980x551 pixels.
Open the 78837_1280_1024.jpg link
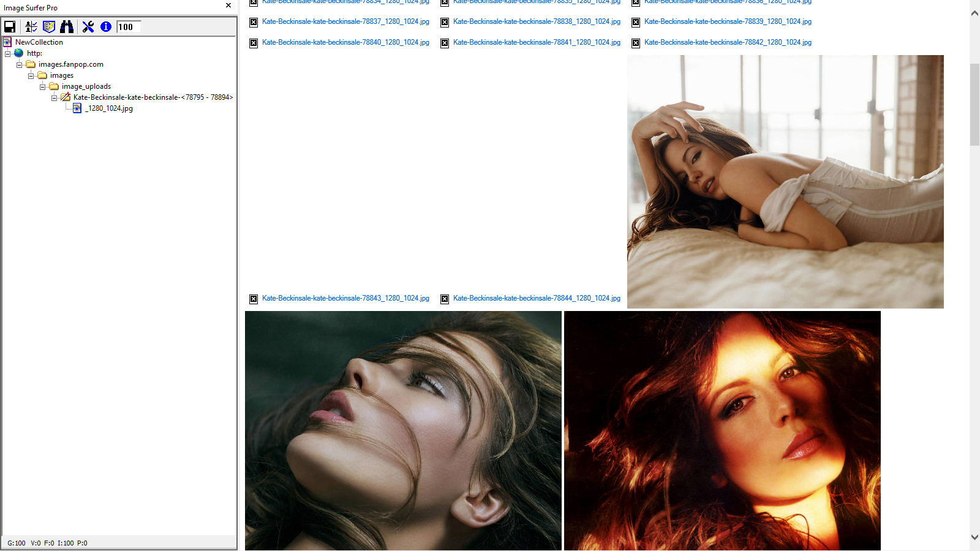345,21
